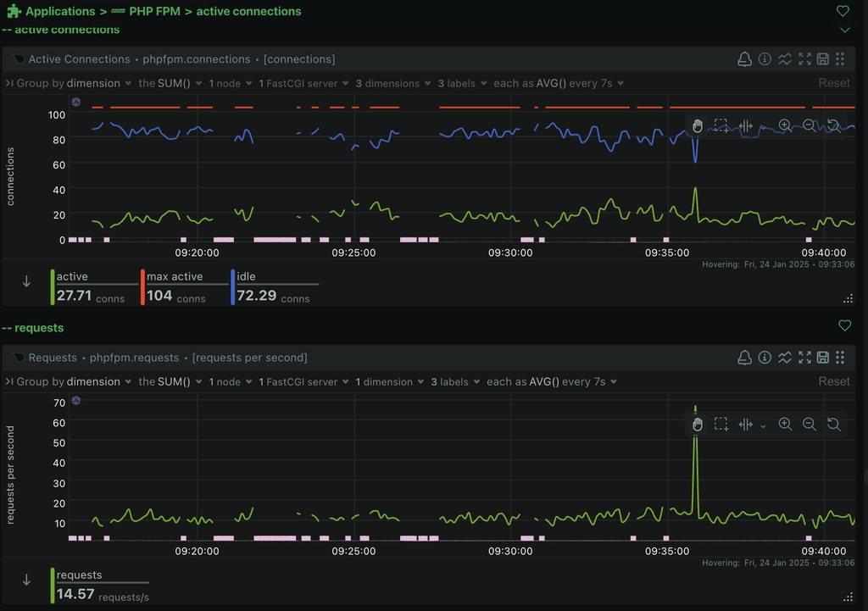Zoom out on the requests chart
The height and width of the screenshot is (611, 868).
click(810, 425)
